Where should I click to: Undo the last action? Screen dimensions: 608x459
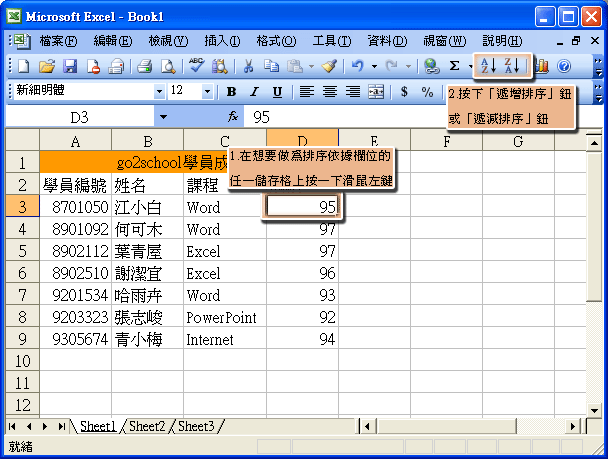[x=358, y=67]
